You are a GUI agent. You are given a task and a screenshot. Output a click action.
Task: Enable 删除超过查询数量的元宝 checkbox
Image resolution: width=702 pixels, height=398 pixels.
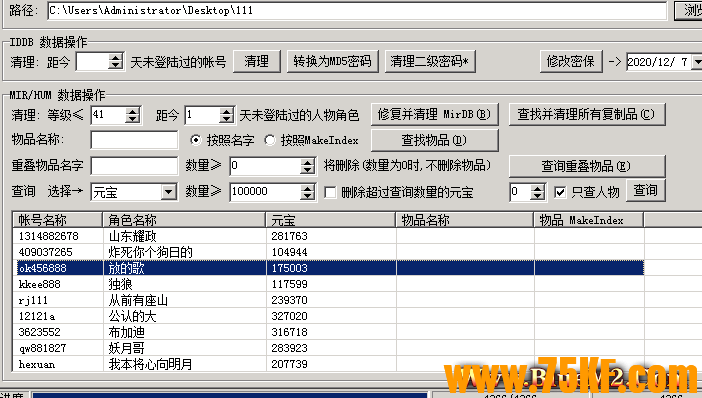[330, 193]
